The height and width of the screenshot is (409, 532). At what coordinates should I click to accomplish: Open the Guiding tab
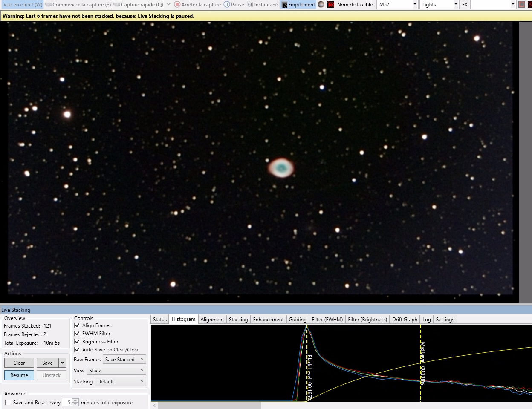[298, 320]
